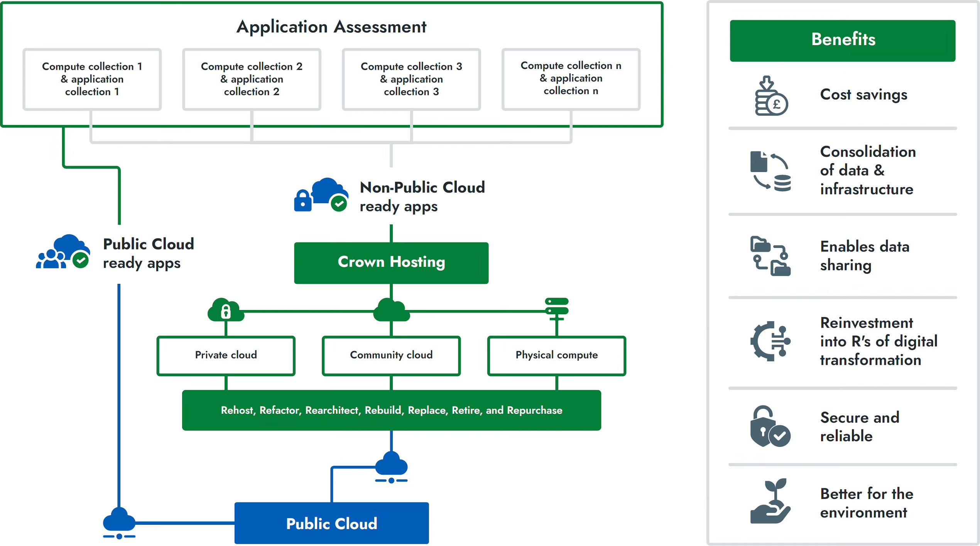Click the blue cloud icon left of Public Cloud box
The height and width of the screenshot is (546, 980).
tap(119, 523)
